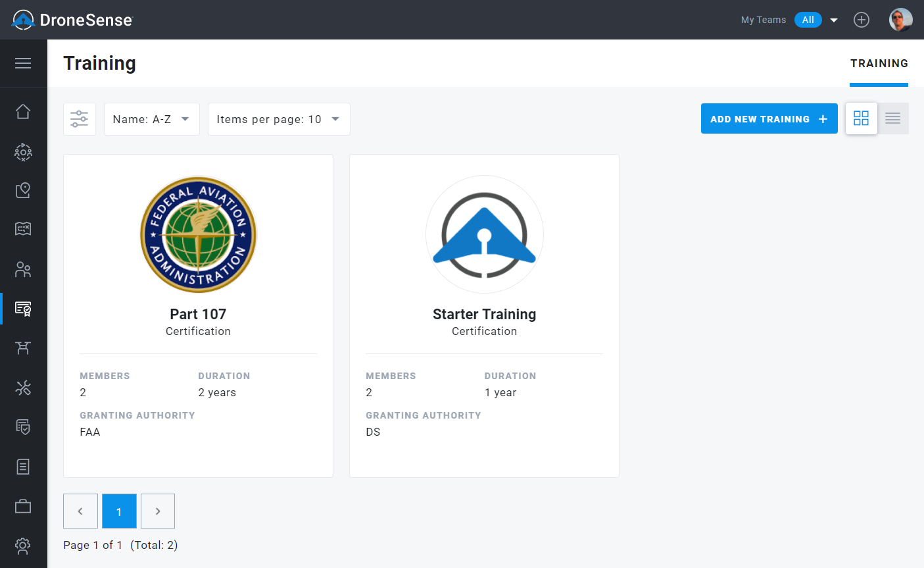
Task: Click the '2 years' duration value
Action: coord(217,392)
